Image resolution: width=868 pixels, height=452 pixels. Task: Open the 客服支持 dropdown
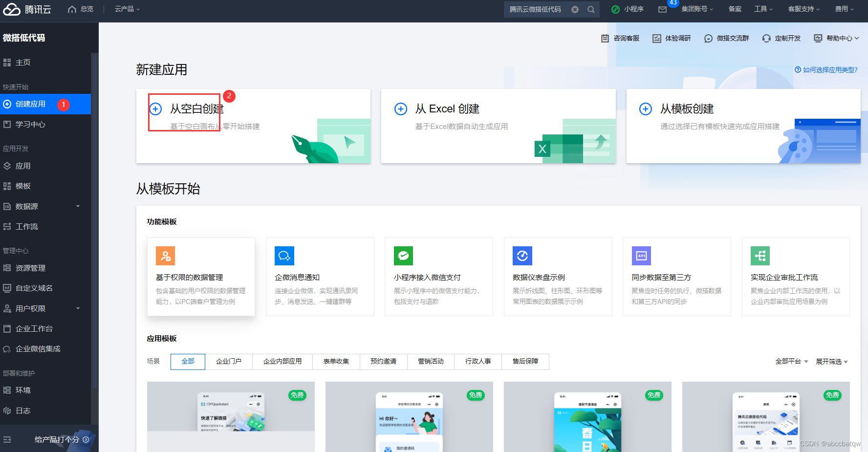(804, 9)
